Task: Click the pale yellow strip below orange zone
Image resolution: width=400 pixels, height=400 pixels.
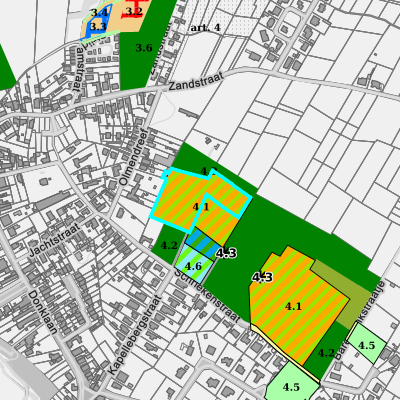Action: [285, 353]
